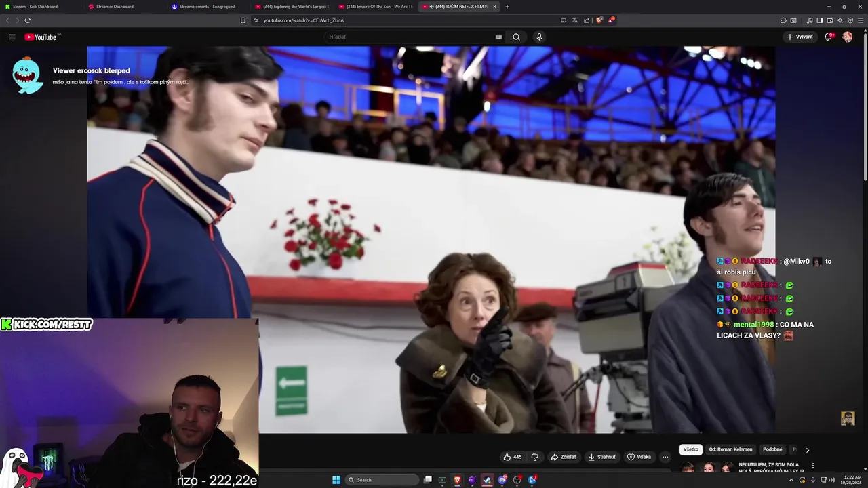Switch to Stream - Kick Dashboard tab
The height and width of the screenshot is (488, 868).
point(39,7)
